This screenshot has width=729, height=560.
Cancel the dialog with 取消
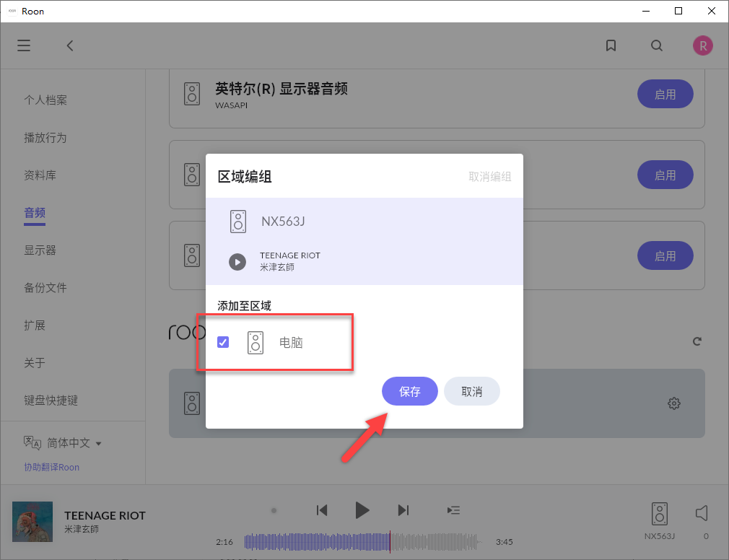471,391
